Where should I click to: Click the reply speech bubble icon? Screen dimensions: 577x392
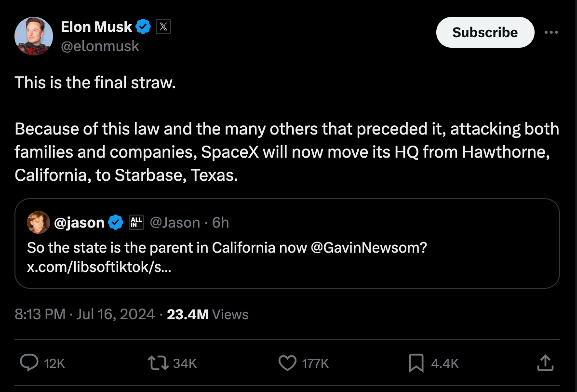[29, 363]
